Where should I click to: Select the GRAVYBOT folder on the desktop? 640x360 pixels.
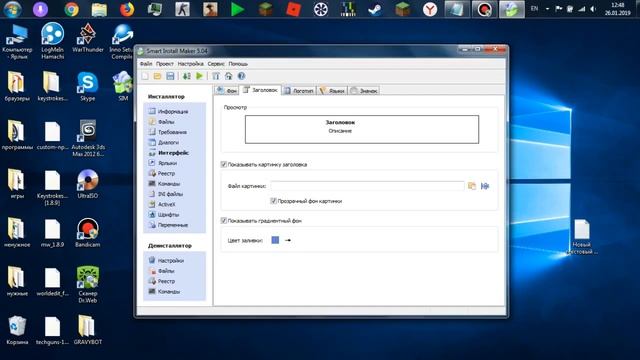87,330
